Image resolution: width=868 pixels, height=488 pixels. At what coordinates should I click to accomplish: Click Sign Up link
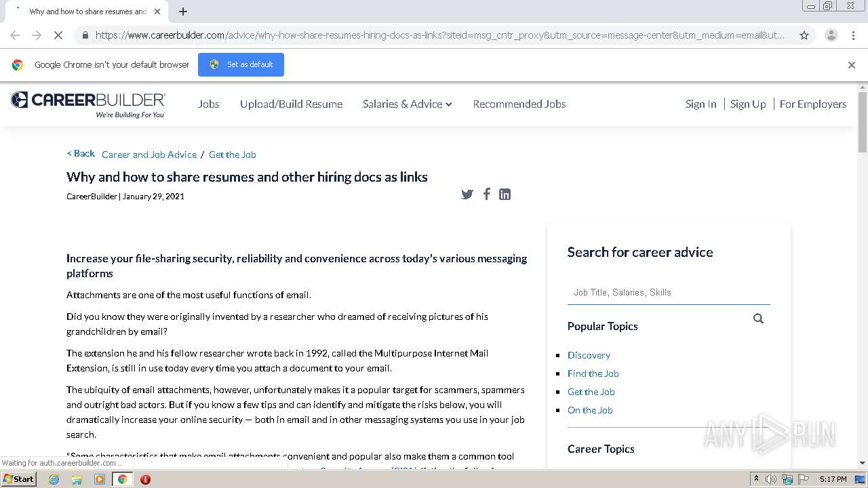click(x=748, y=104)
